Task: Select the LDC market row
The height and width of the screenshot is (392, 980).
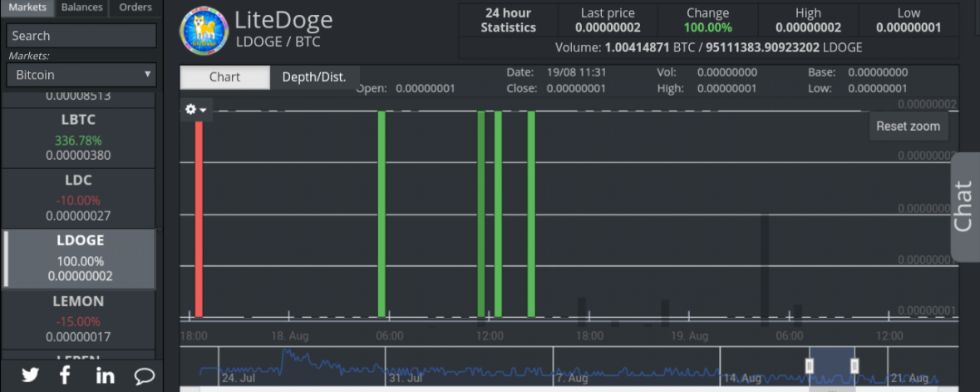Action: tap(78, 198)
